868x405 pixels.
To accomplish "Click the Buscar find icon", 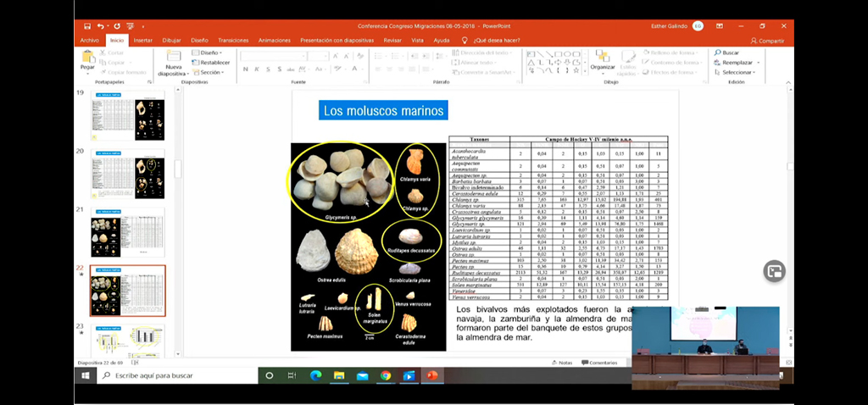I will [729, 53].
